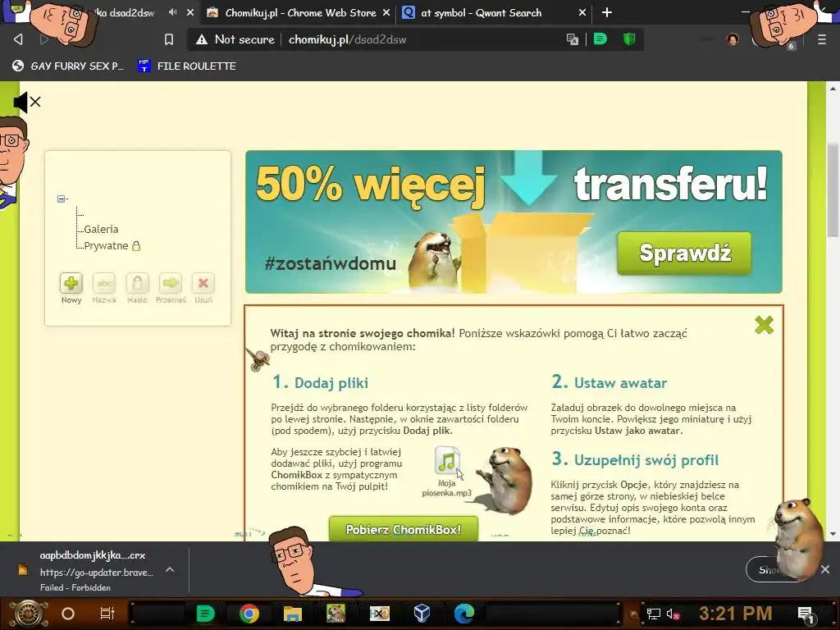Open Task View on taskbar
Image resolution: width=840 pixels, height=630 pixels.
107,614
